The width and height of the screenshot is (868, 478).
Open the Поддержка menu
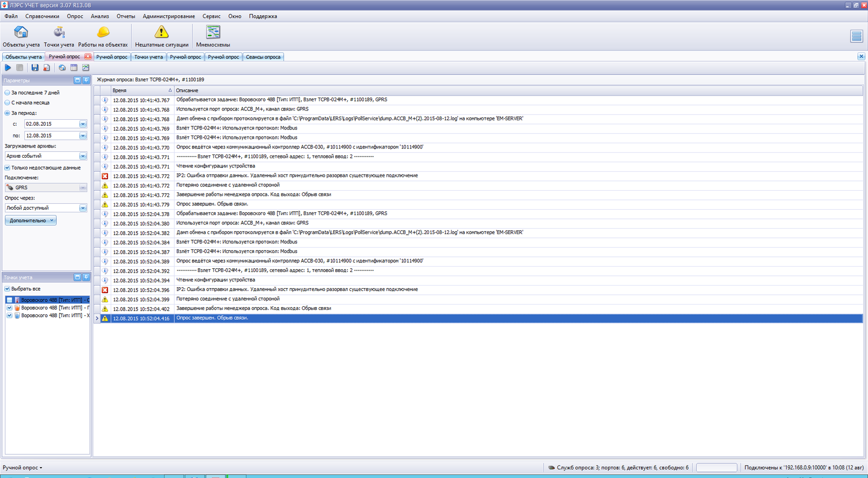point(263,16)
